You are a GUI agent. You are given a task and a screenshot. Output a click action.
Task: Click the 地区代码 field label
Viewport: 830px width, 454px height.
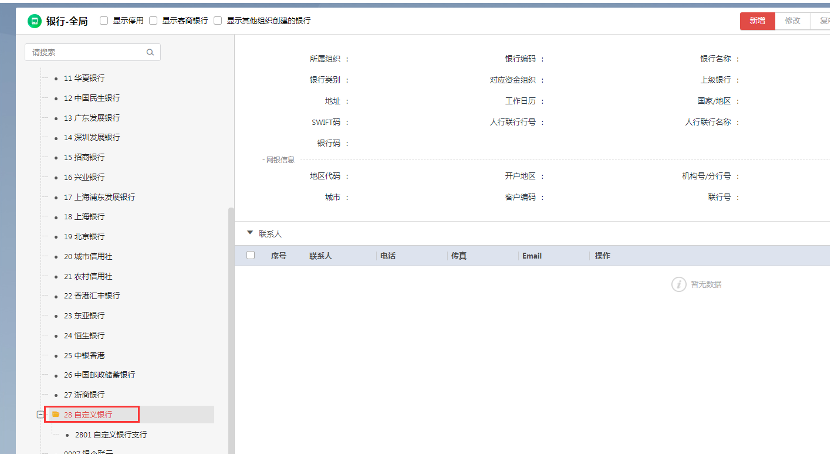click(x=325, y=176)
